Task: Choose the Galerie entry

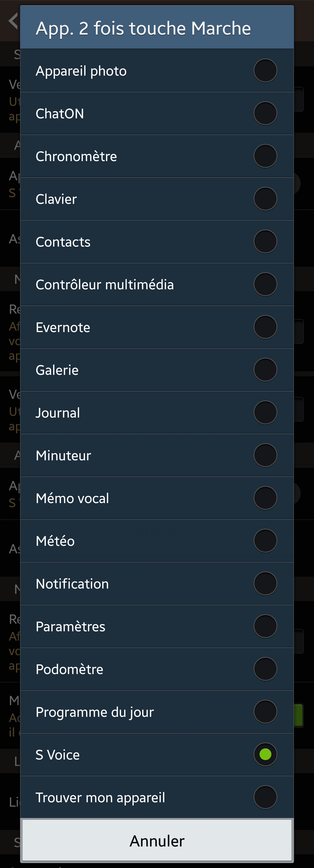Action: 157,370
